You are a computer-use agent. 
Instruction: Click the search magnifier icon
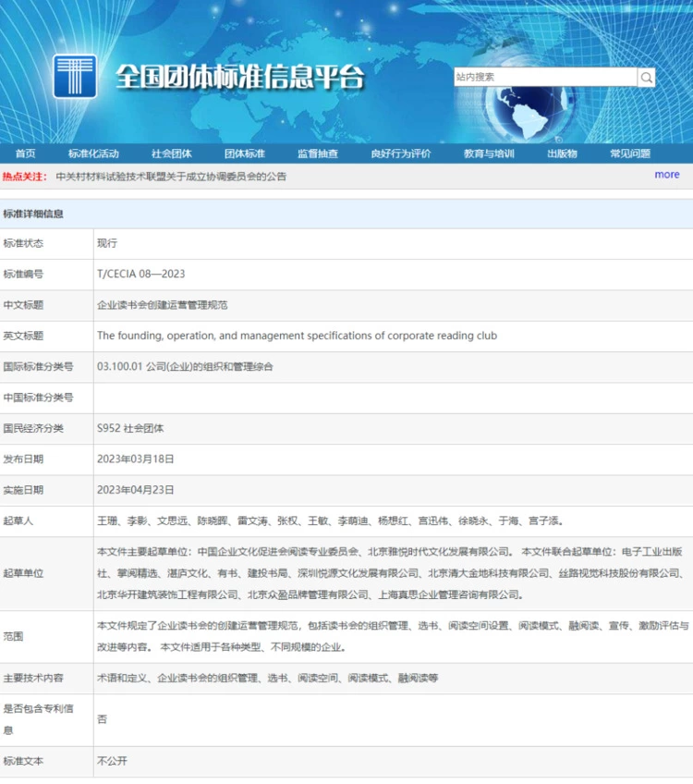[647, 78]
